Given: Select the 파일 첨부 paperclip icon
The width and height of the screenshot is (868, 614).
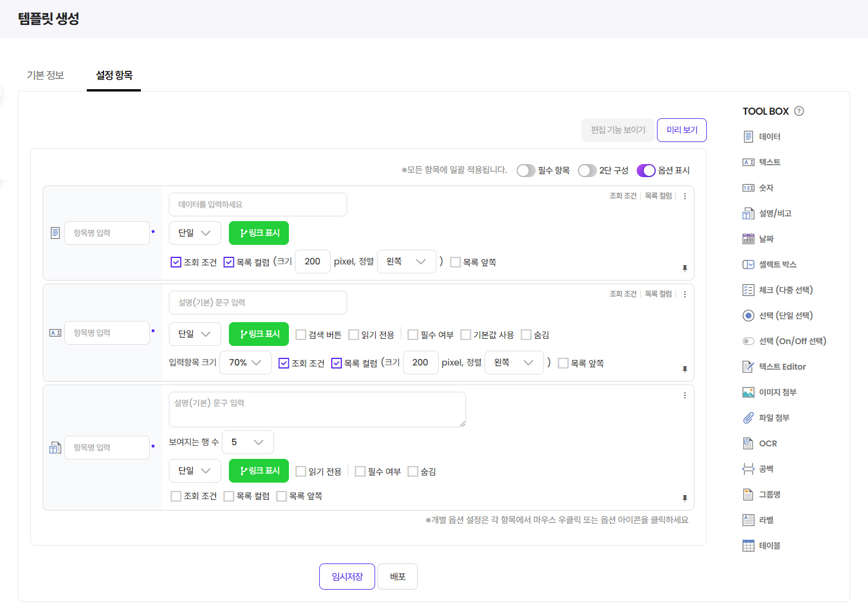Looking at the screenshot, I should coord(749,418).
